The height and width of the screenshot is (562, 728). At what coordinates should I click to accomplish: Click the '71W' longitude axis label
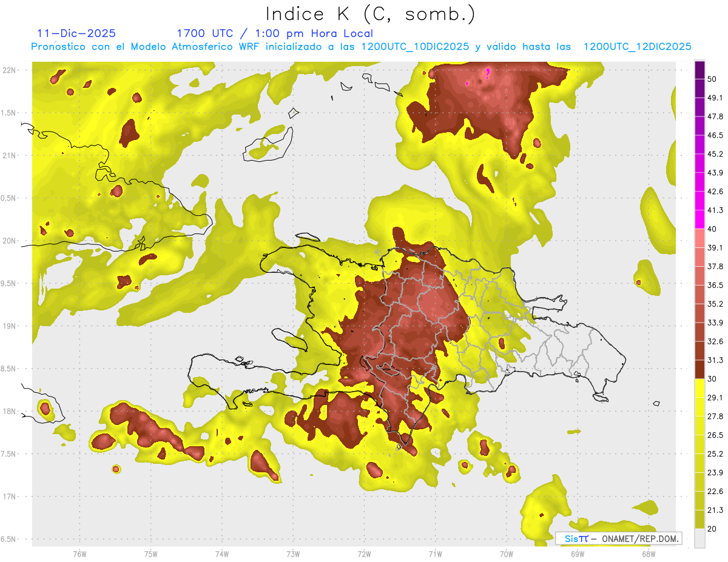coord(435,554)
